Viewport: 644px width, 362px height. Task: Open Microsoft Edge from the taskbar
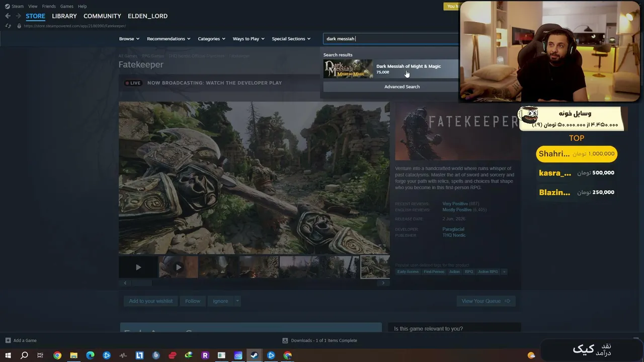point(90,355)
